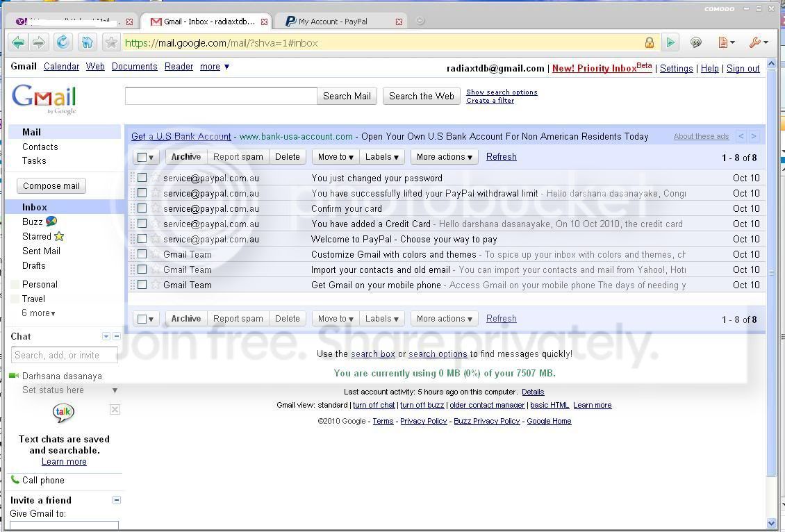This screenshot has height=532, width=785.
Task: Open the bottom 'More actions' dropdown
Action: click(x=444, y=319)
